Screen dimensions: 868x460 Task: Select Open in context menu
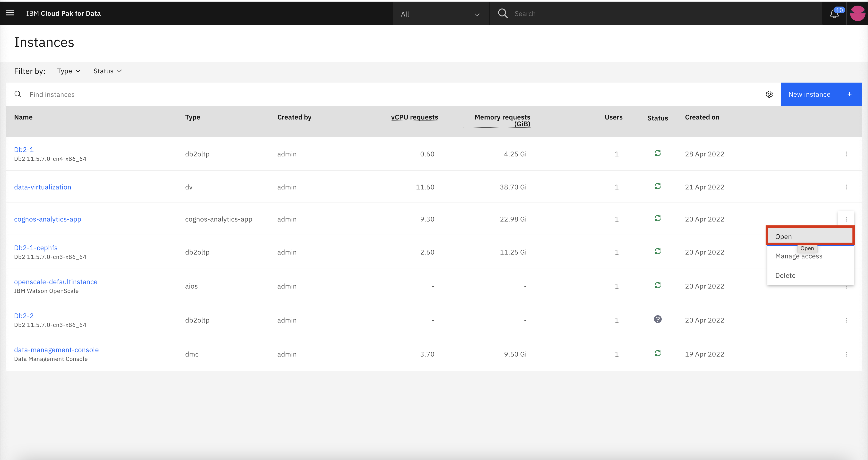point(810,236)
